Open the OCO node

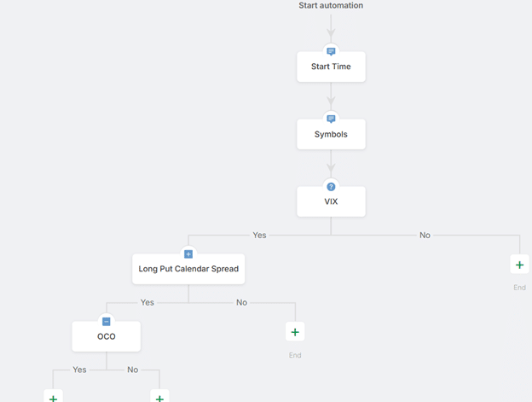(106, 336)
